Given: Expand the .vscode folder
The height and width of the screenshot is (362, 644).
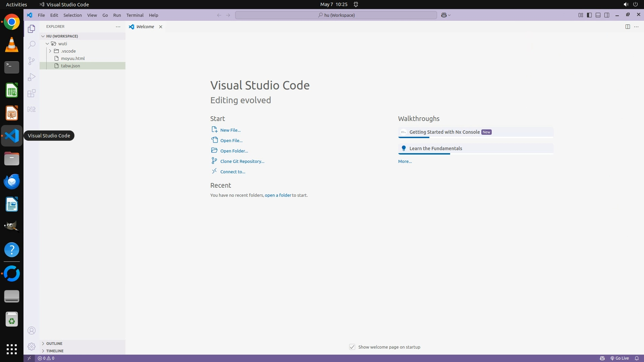Looking at the screenshot, I should coord(50,51).
